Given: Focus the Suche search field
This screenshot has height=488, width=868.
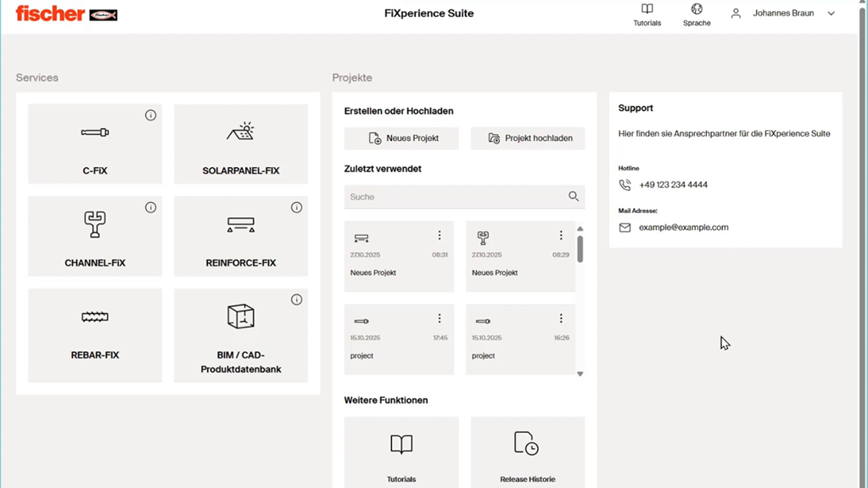Looking at the screenshot, I should click(x=454, y=197).
